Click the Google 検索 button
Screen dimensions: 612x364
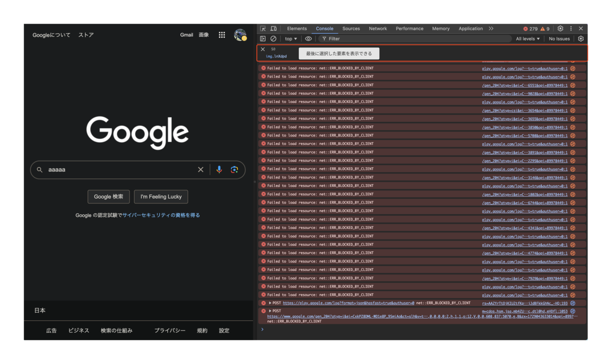tap(109, 197)
